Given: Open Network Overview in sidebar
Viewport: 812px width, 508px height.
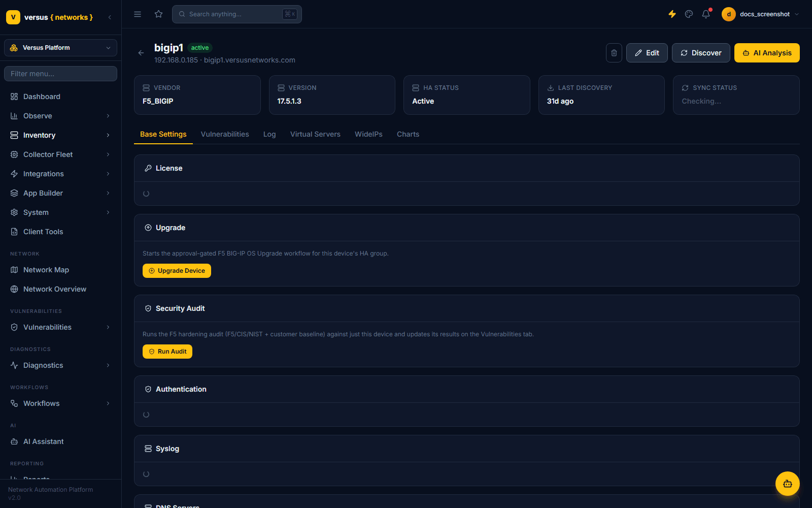Looking at the screenshot, I should click(x=61, y=289).
